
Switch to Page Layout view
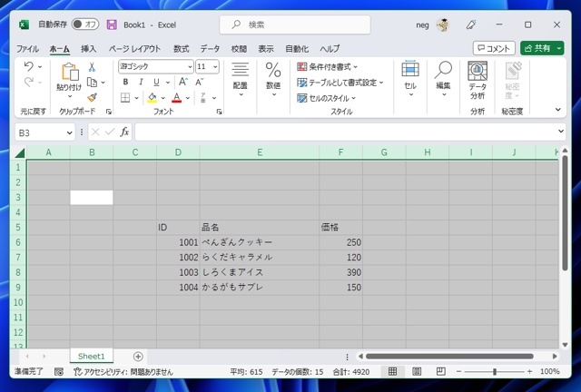[417, 371]
